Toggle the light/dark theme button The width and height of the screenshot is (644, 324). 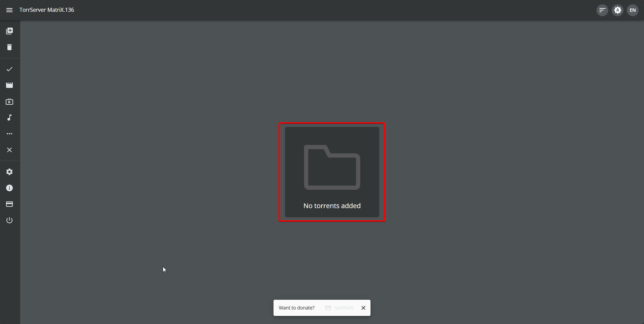click(x=617, y=10)
